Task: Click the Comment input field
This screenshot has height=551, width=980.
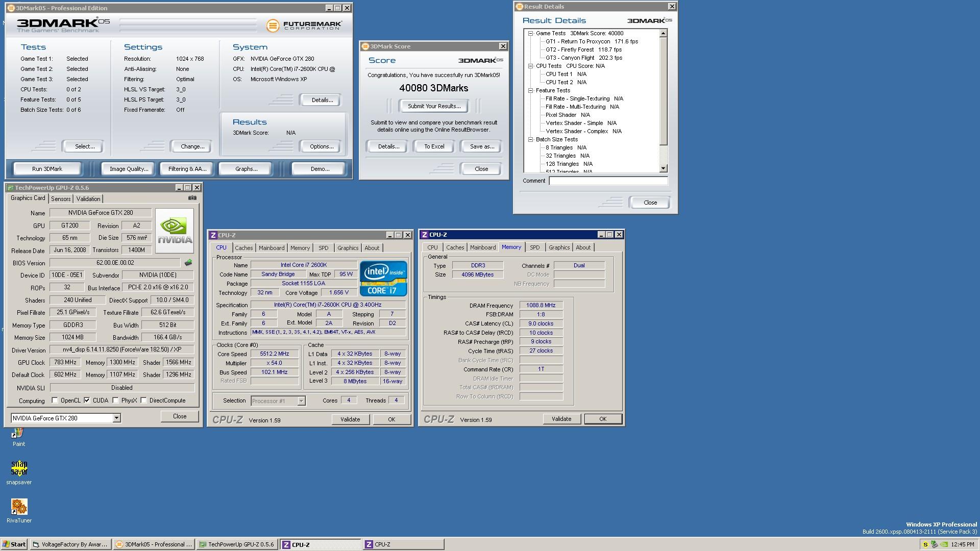Action: (608, 181)
